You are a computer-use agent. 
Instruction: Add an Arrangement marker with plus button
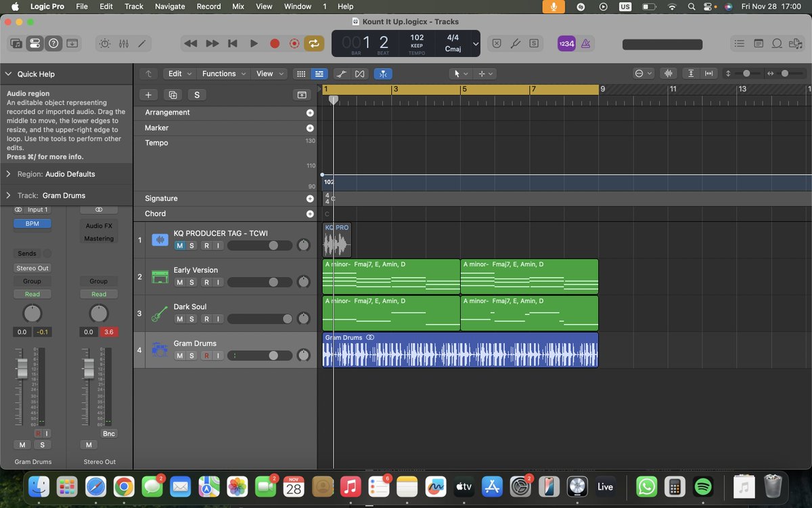point(310,113)
